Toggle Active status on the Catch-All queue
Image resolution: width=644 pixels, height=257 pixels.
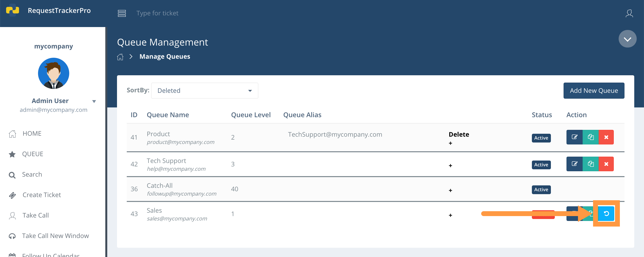coord(541,189)
